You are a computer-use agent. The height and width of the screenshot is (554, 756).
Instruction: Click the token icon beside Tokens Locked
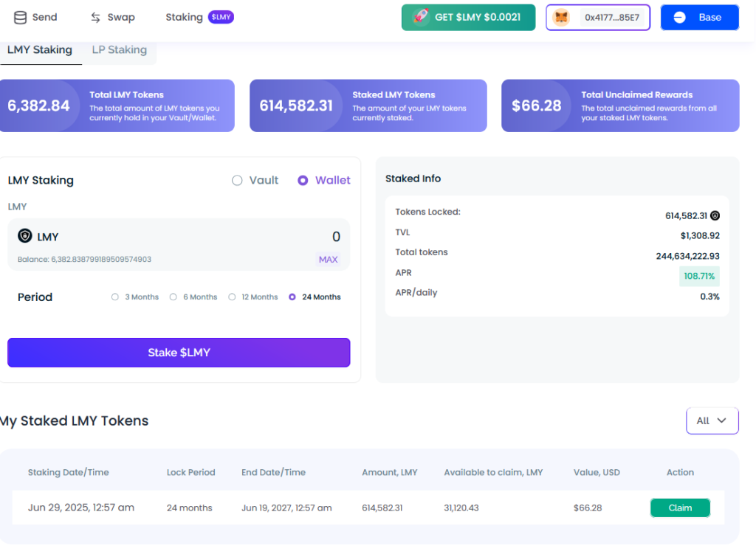715,216
